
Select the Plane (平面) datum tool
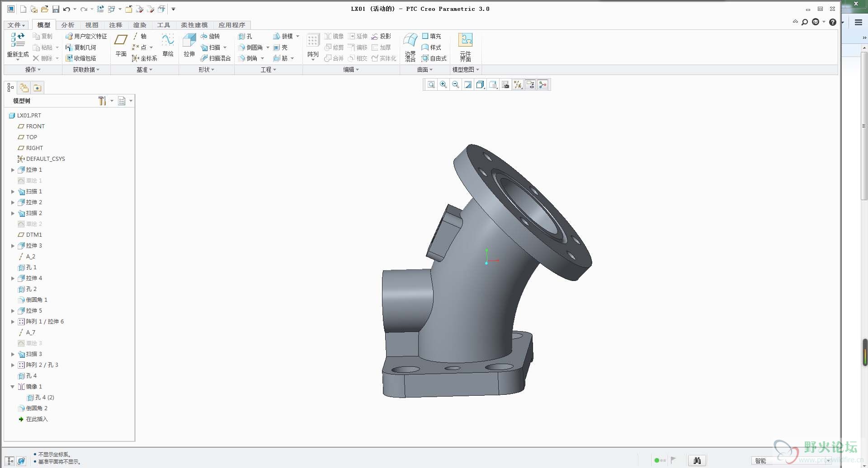121,45
